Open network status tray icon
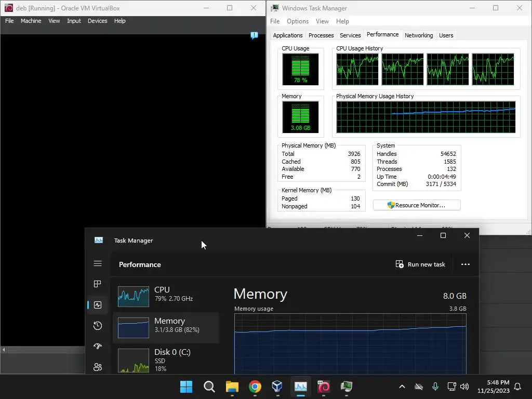 pos(451,387)
